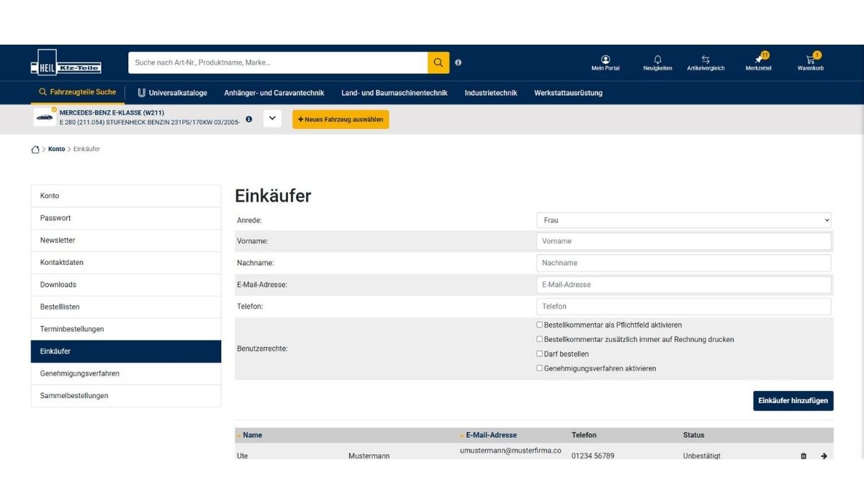Image resolution: width=864 pixels, height=504 pixels.
Task: Open the Merkzettel pin icon
Action: pos(758,60)
